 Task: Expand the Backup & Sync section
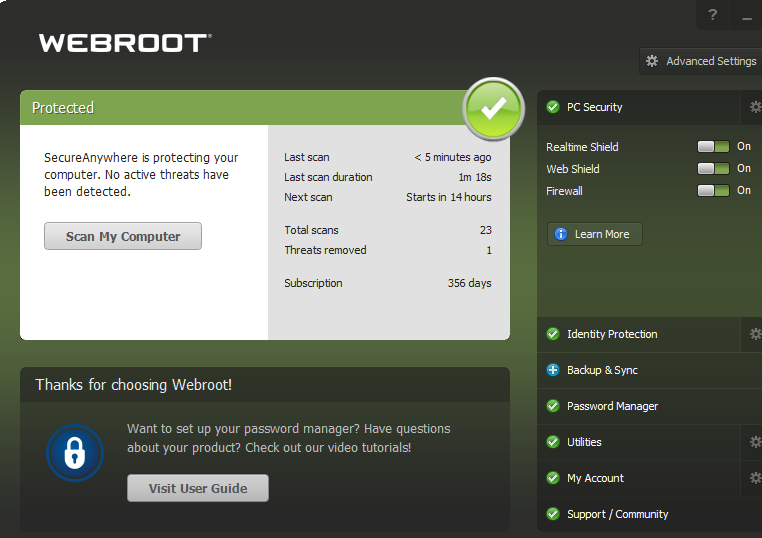point(649,370)
